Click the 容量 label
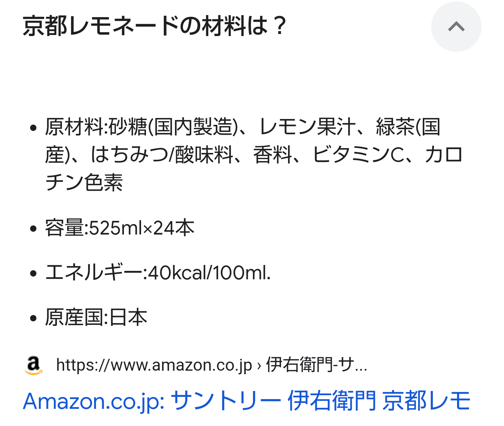Screen dimensions: 504x426 click(x=64, y=228)
